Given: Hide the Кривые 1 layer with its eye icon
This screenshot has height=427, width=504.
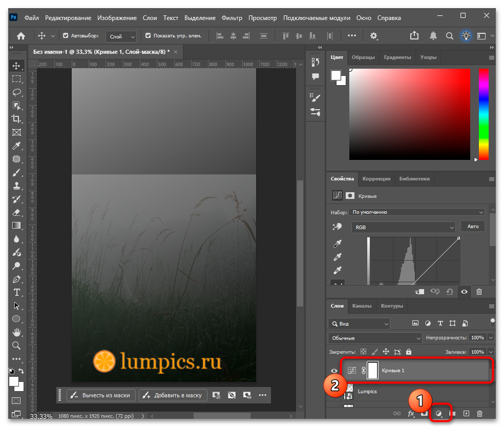Looking at the screenshot, I should (x=334, y=371).
